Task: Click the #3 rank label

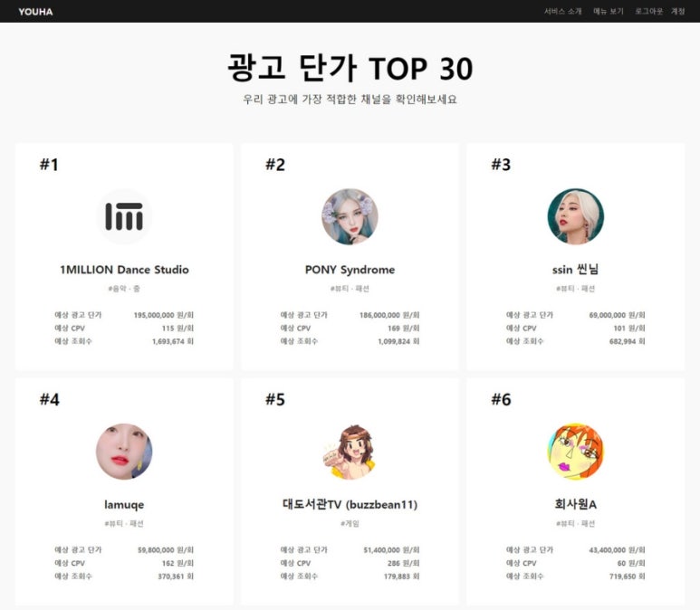Action: pos(501,165)
